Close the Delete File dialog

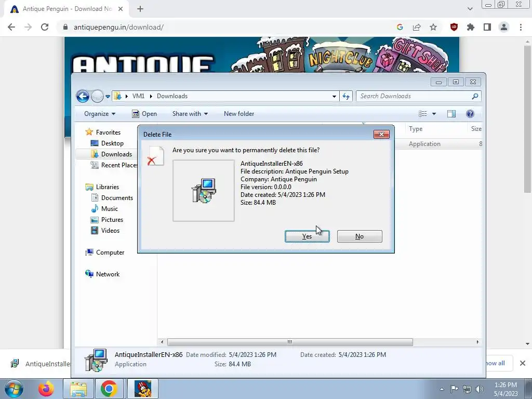[x=381, y=135]
